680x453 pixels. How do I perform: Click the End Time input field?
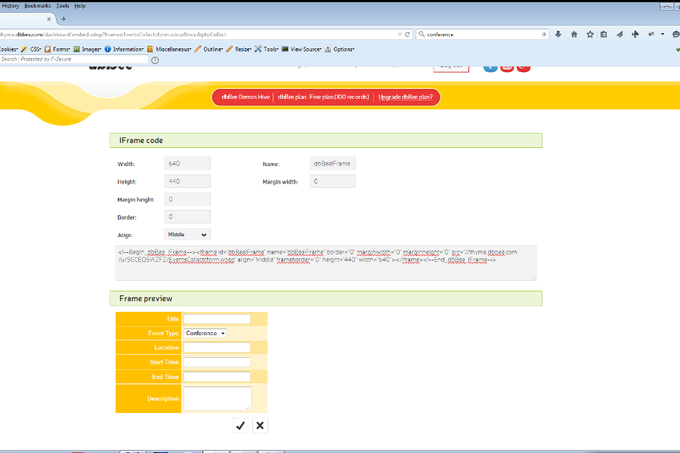tap(217, 377)
